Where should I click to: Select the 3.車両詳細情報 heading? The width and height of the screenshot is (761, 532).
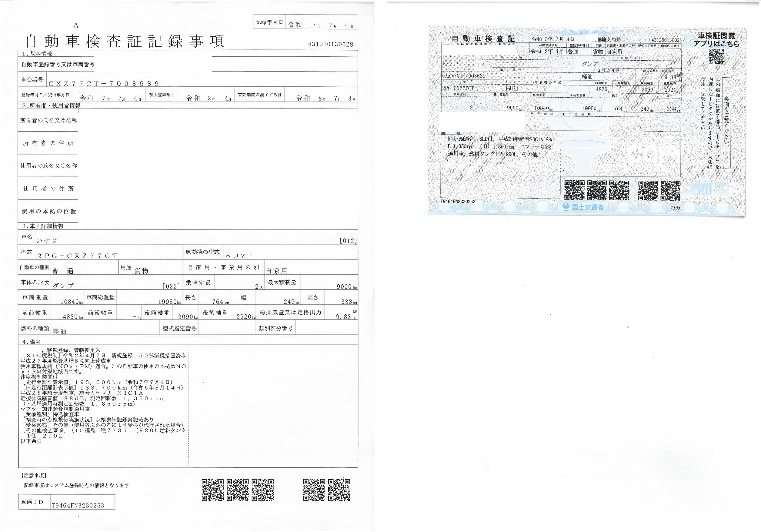click(x=42, y=226)
